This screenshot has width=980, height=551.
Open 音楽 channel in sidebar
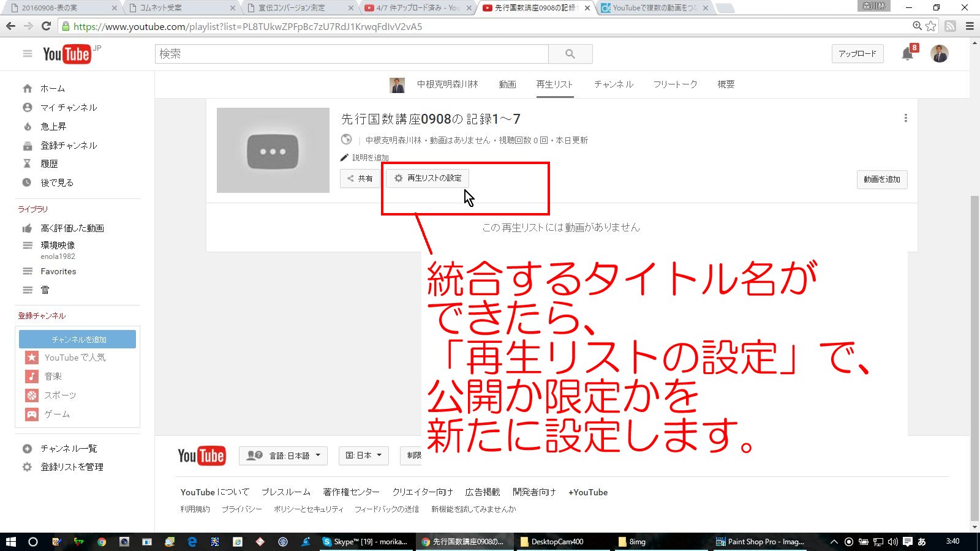[x=53, y=377]
